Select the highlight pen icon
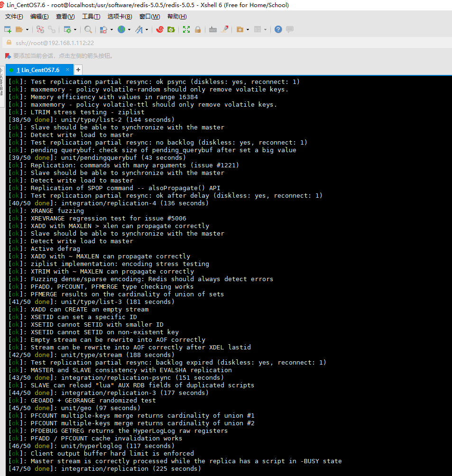452x476 pixels. (226, 29)
